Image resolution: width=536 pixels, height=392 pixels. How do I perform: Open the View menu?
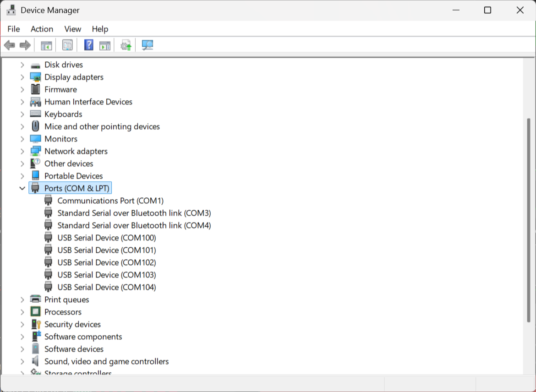(x=73, y=29)
